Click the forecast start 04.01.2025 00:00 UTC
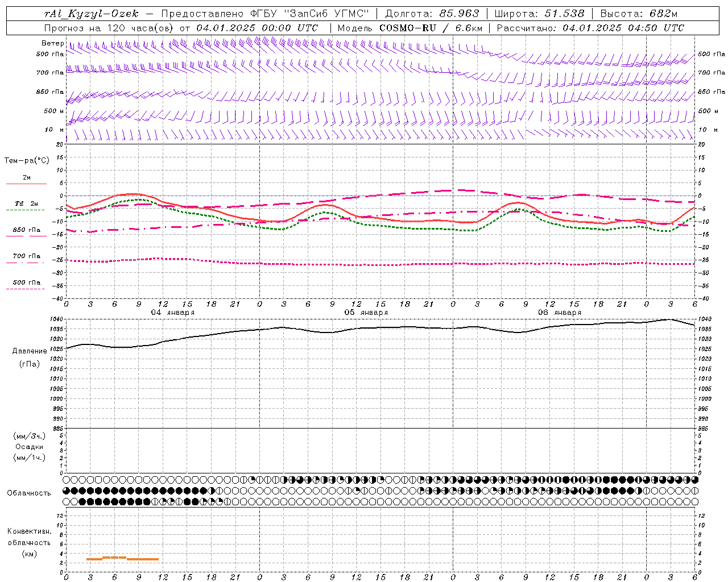 tap(257, 28)
